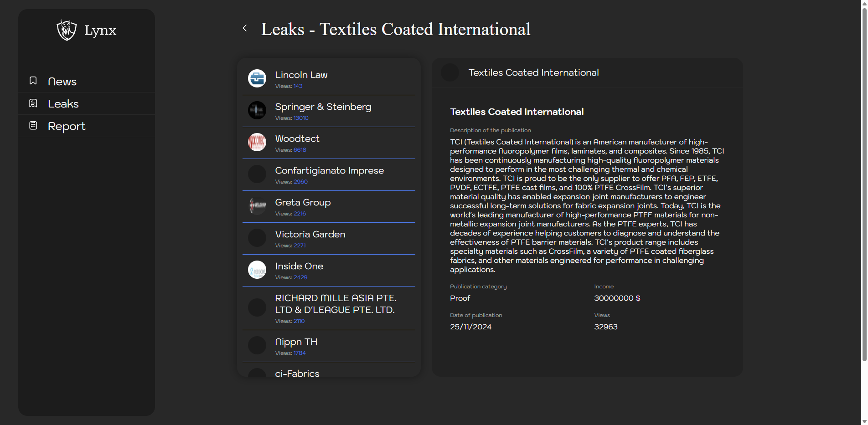The image size is (868, 425).
Task: Click the Lincoln Law briefcase avatar
Action: pyautogui.click(x=257, y=78)
